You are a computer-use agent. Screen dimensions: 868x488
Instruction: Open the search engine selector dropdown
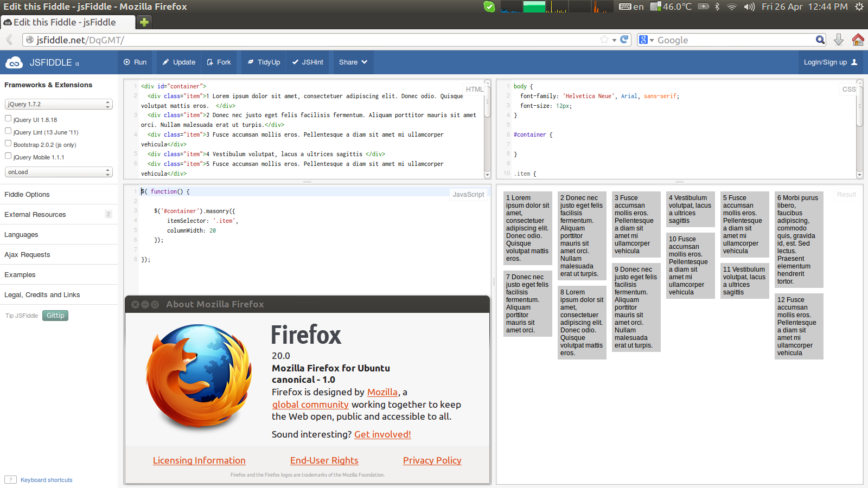coord(647,40)
